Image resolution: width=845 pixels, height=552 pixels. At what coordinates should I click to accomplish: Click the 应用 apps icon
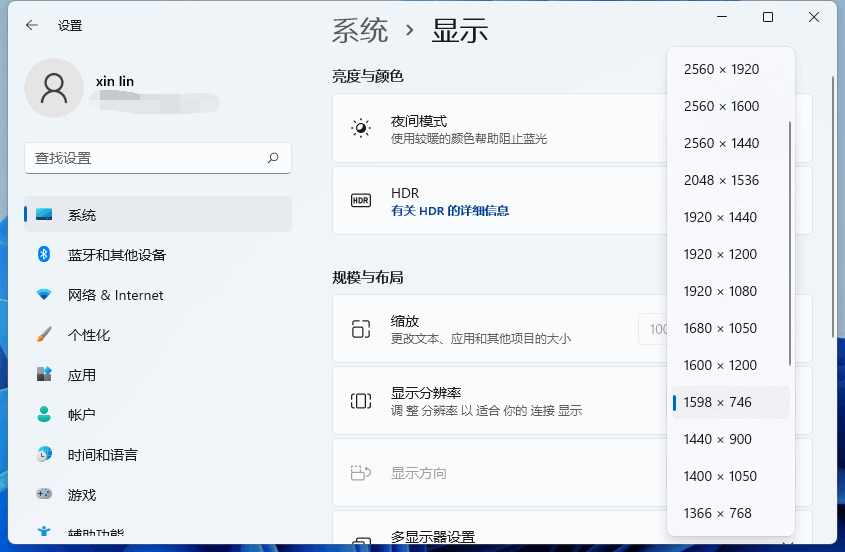pyautogui.click(x=44, y=374)
